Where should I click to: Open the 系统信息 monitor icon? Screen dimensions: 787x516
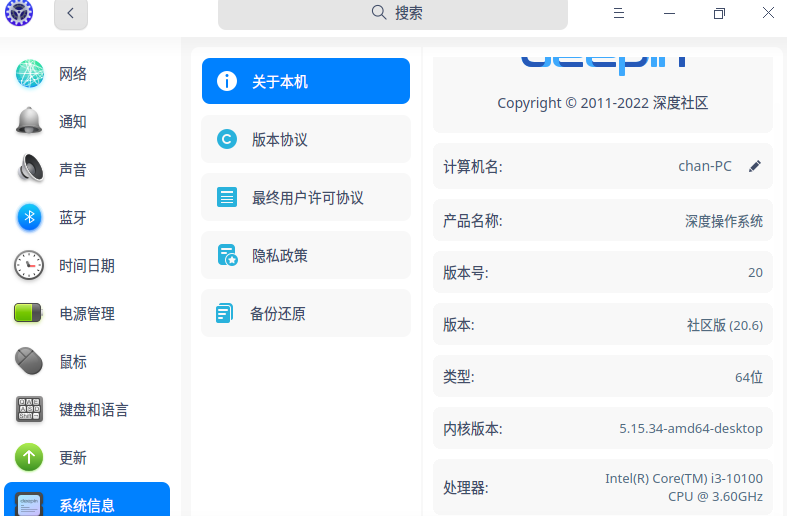coord(29,504)
